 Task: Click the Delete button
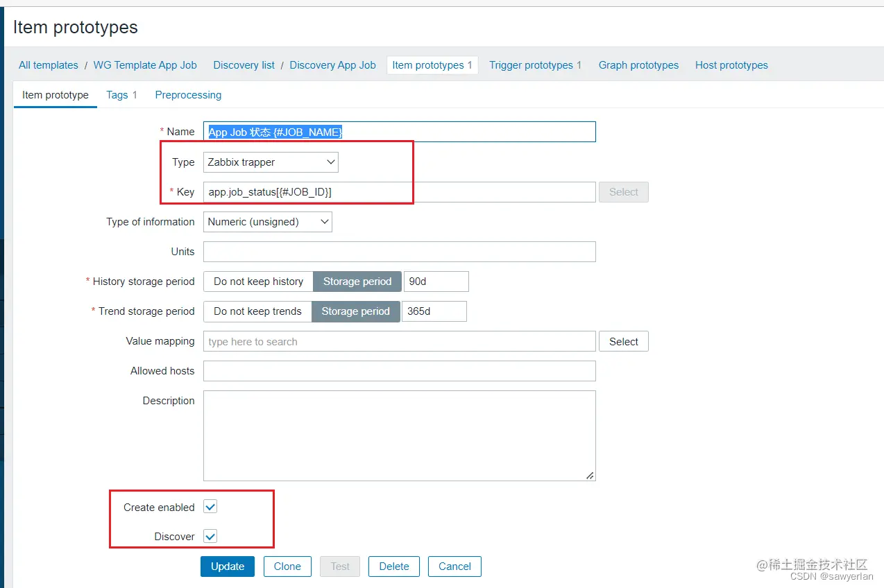click(x=394, y=567)
